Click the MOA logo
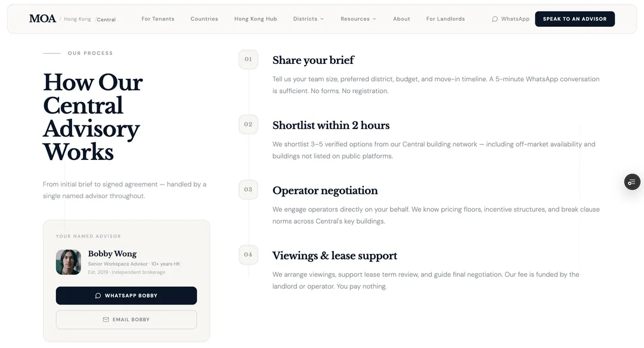 (x=42, y=19)
